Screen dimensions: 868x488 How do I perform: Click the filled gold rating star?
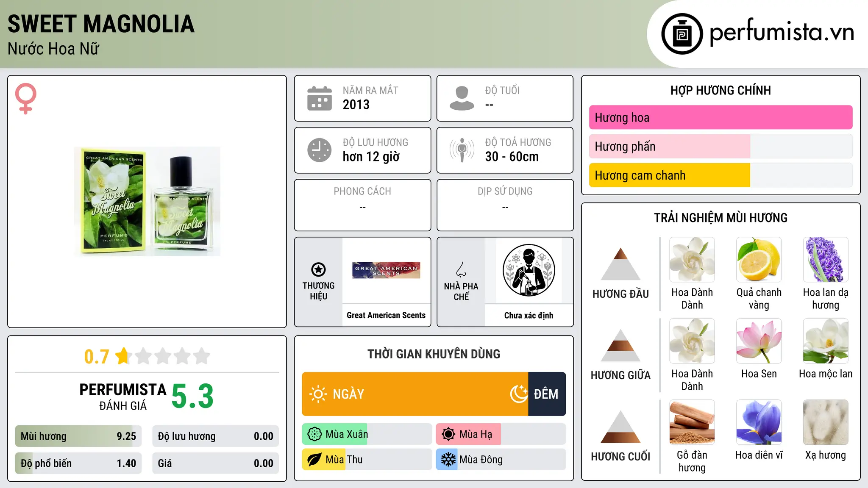point(123,356)
